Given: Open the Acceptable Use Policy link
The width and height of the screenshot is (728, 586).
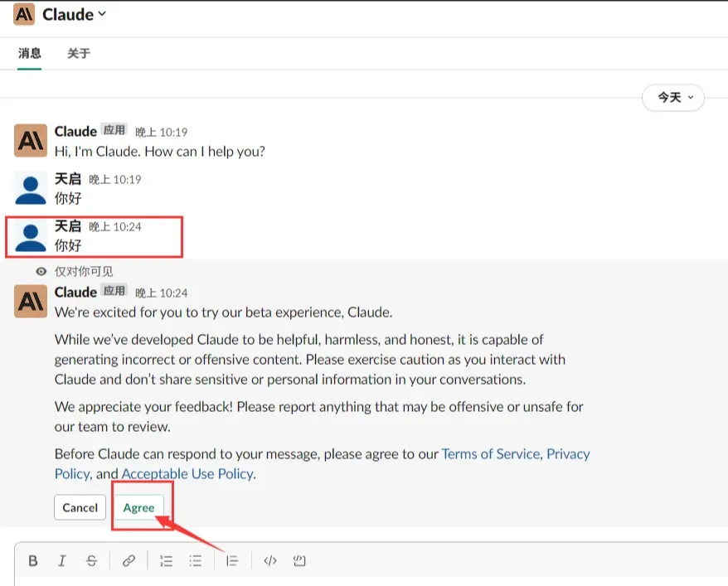Looking at the screenshot, I should 187,474.
